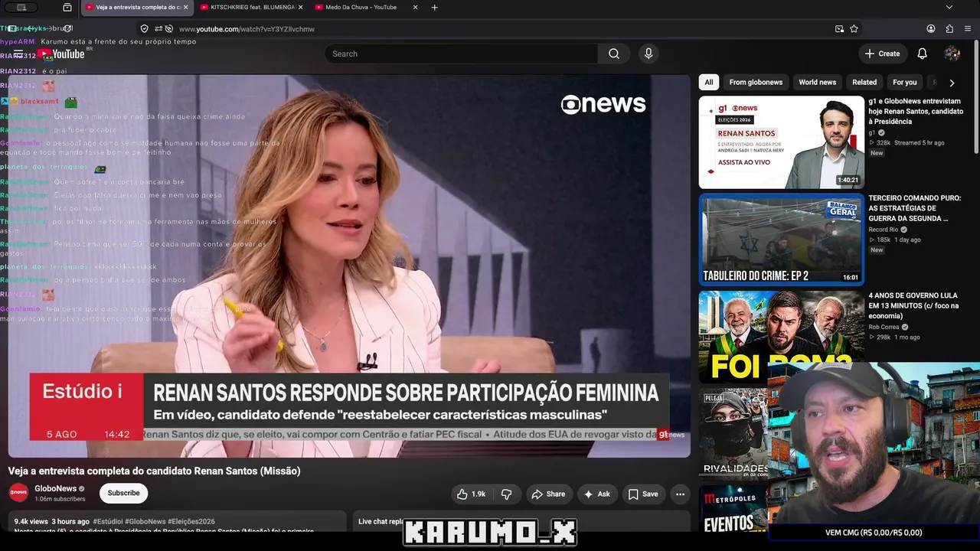Open the Renan Santos g1 interview thumbnail

tap(782, 142)
